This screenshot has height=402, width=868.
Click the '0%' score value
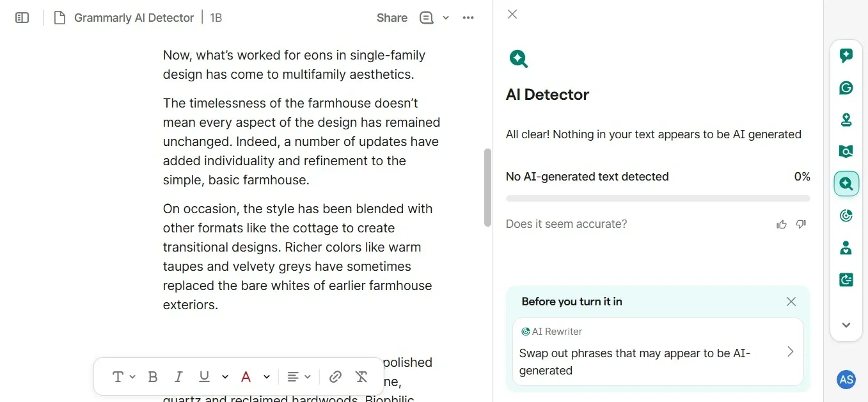pyautogui.click(x=802, y=177)
